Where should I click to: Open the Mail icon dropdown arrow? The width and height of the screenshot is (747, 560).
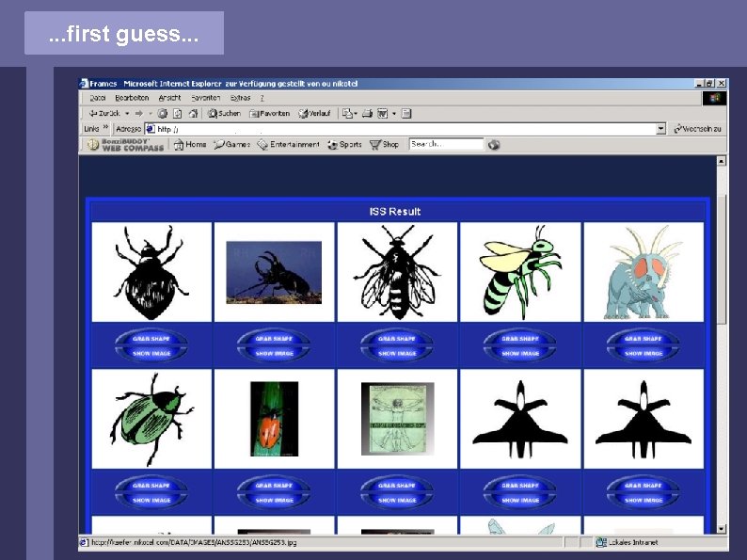click(356, 114)
